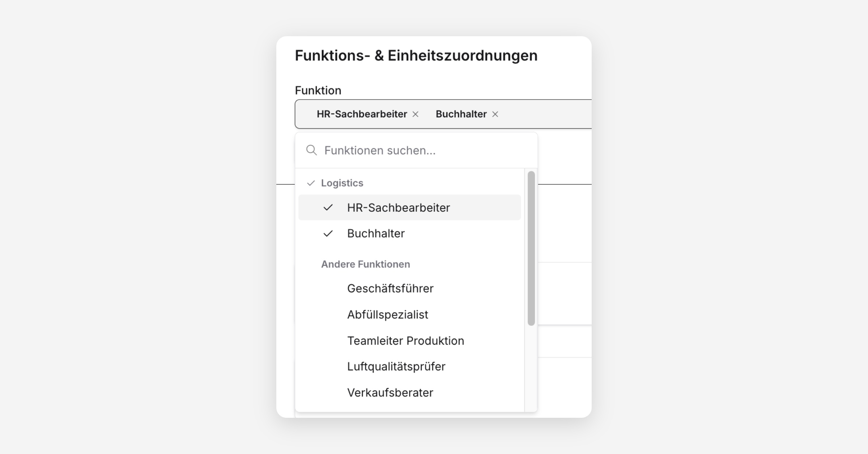868x454 pixels.
Task: Click the checkmark beside Buchhalter
Action: (x=328, y=234)
